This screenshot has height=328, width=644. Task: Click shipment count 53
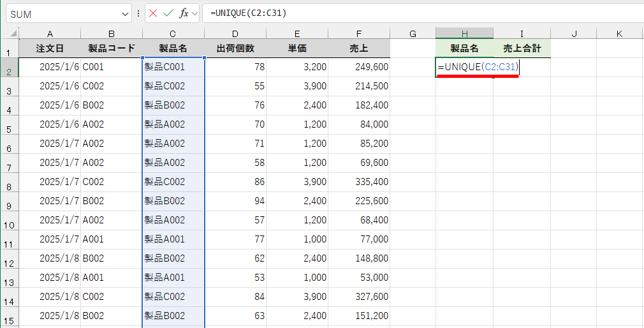pos(235,278)
